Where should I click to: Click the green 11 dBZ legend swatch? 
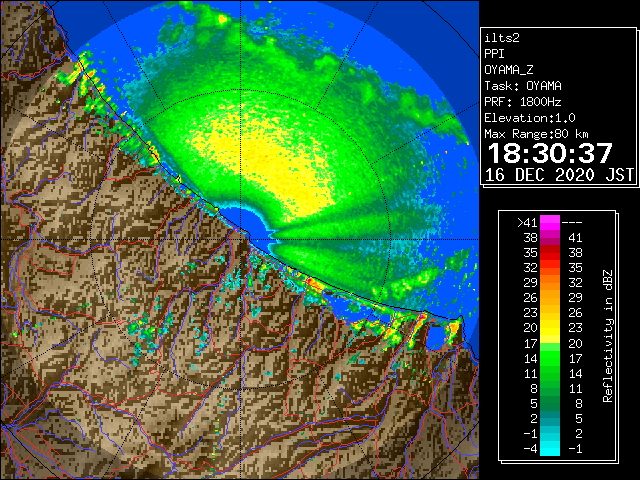(x=550, y=373)
